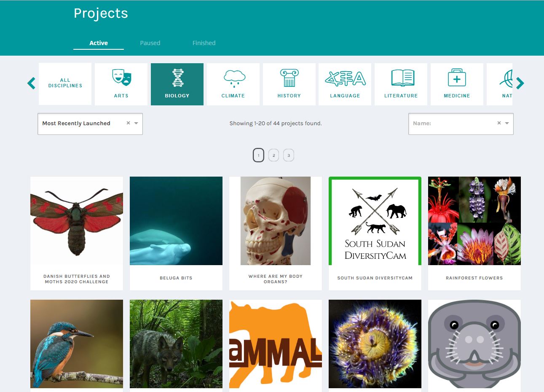Clear the Name filter field
Image resolution: width=544 pixels, height=392 pixels.
click(x=499, y=123)
